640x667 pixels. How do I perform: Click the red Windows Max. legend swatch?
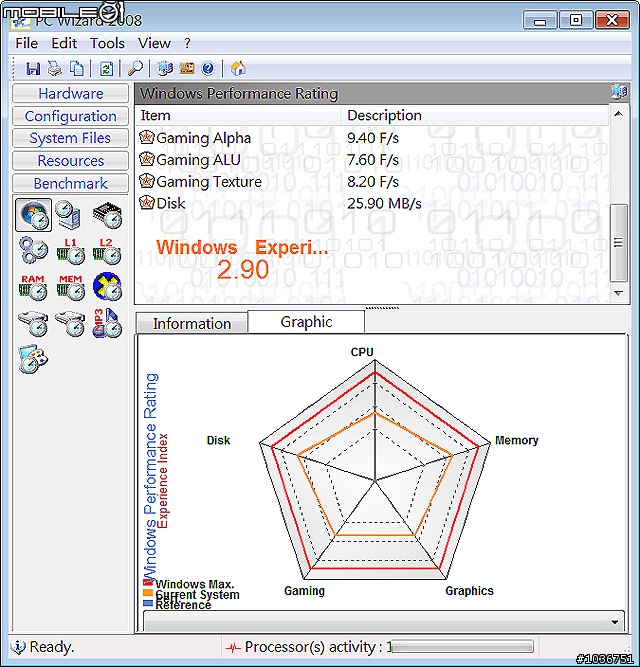148,583
